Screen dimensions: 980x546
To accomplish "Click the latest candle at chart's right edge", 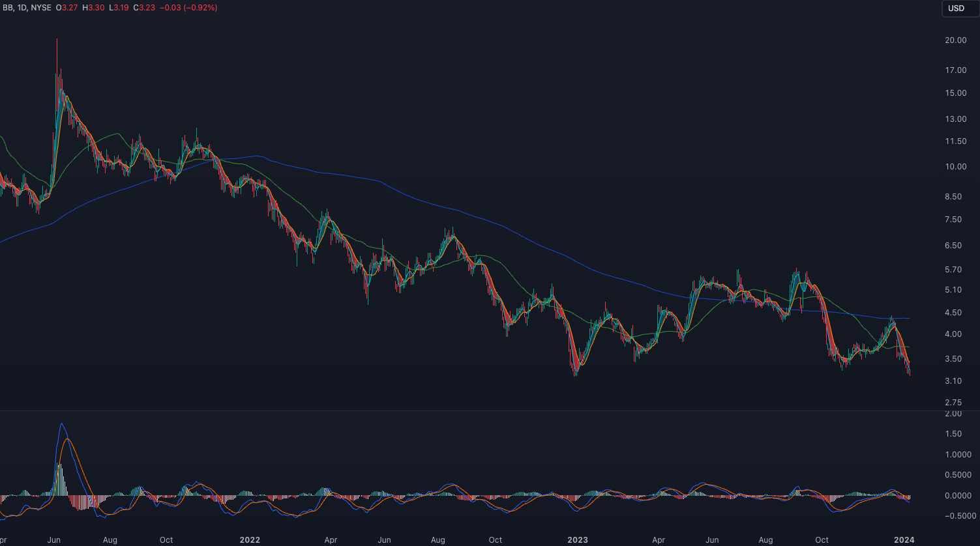I will pyautogui.click(x=909, y=371).
